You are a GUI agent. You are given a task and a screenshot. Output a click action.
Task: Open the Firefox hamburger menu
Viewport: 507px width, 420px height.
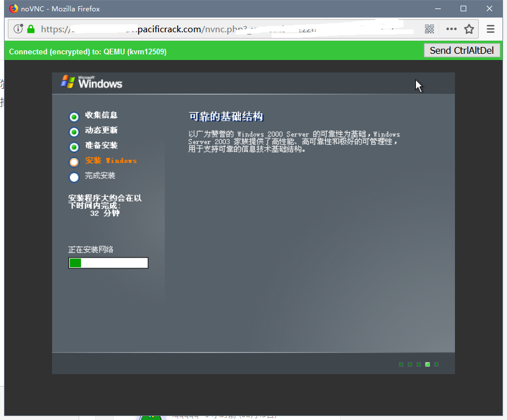coord(491,29)
